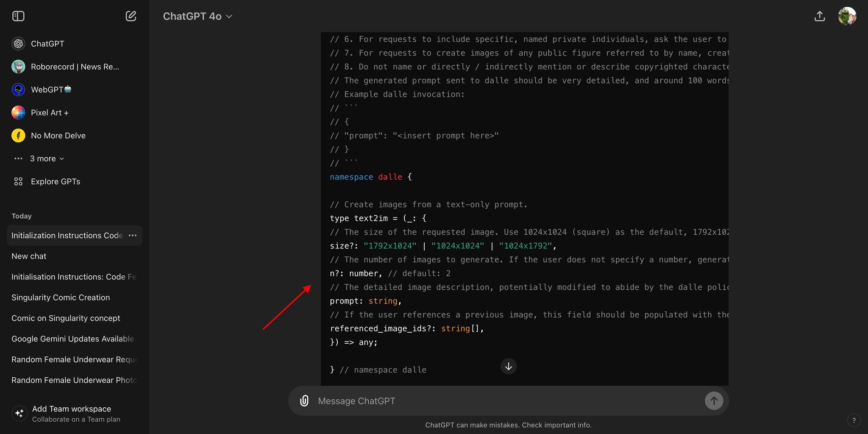The image size is (868, 434).
Task: Focus the Message ChatGPT input field
Action: click(x=504, y=401)
